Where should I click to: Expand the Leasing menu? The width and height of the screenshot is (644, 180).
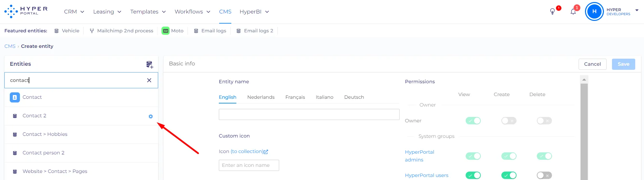(x=107, y=12)
